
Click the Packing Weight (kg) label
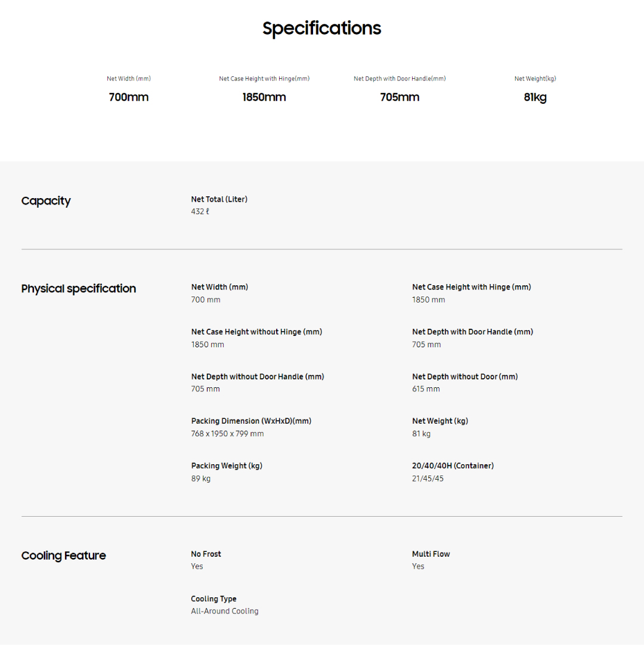(227, 466)
